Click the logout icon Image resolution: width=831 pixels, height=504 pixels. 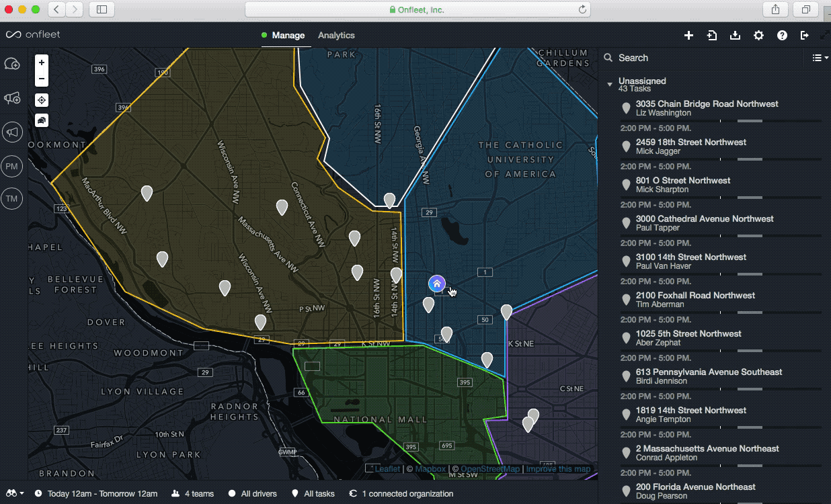(x=804, y=36)
